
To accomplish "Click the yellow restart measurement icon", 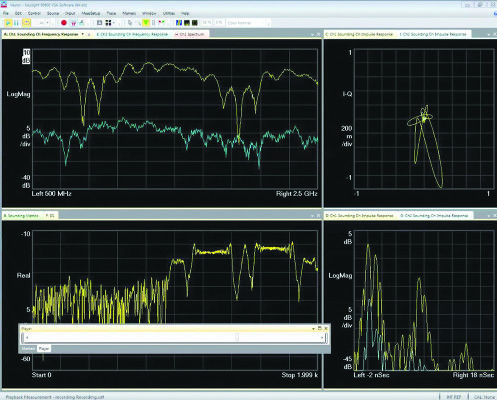I will (26, 23).
